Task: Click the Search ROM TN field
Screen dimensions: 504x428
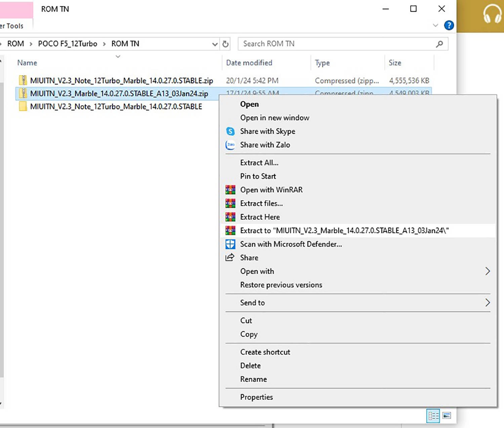Action: pyautogui.click(x=343, y=44)
